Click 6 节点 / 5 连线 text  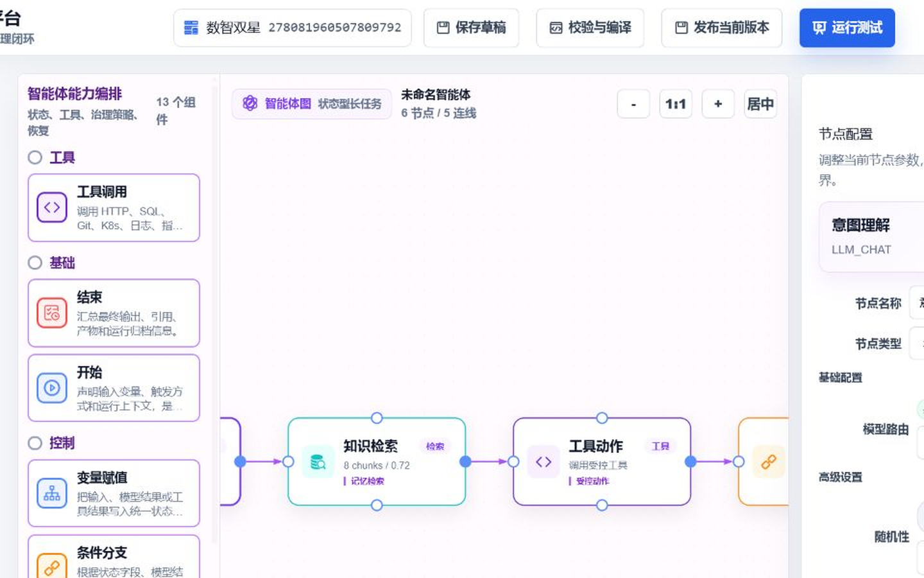[439, 113]
